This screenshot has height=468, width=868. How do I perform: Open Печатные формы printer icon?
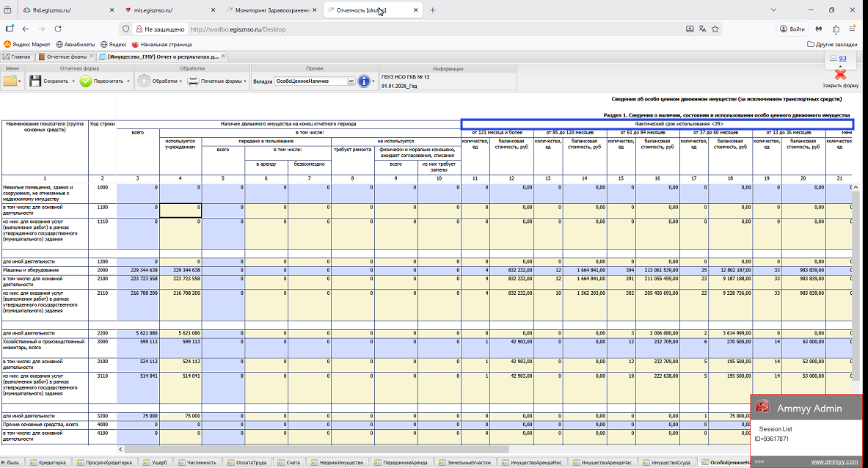click(x=193, y=81)
